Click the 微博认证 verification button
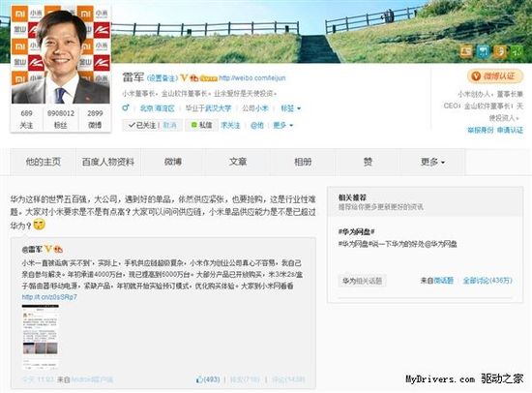 [x=495, y=76]
